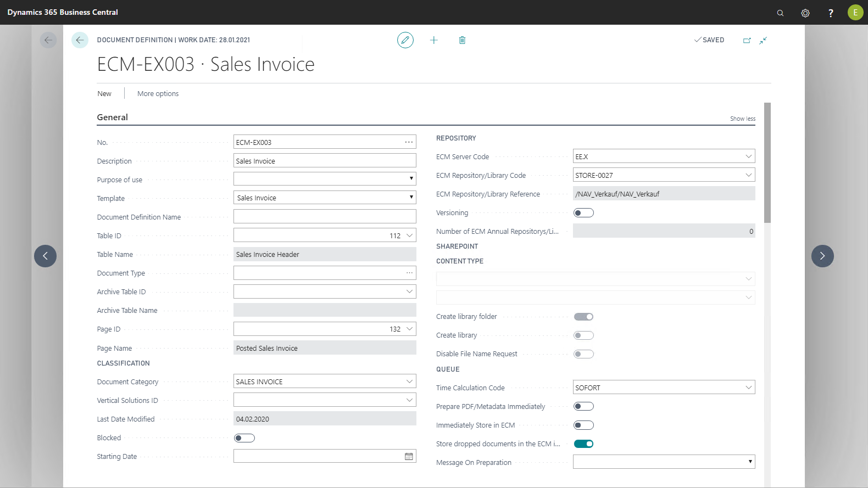Screen dimensions: 868x488
Task: Go to the next record arrow
Action: pyautogui.click(x=822, y=256)
